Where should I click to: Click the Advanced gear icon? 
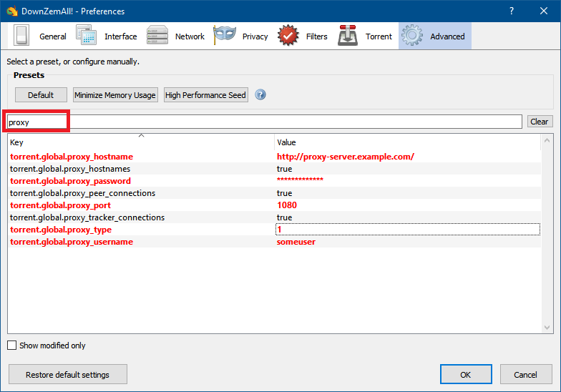(x=412, y=35)
